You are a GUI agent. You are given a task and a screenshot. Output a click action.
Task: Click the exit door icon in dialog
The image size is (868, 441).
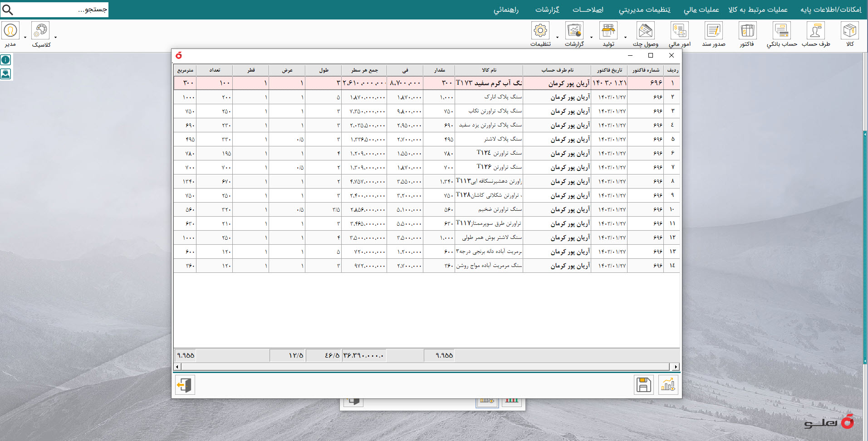pyautogui.click(x=185, y=385)
